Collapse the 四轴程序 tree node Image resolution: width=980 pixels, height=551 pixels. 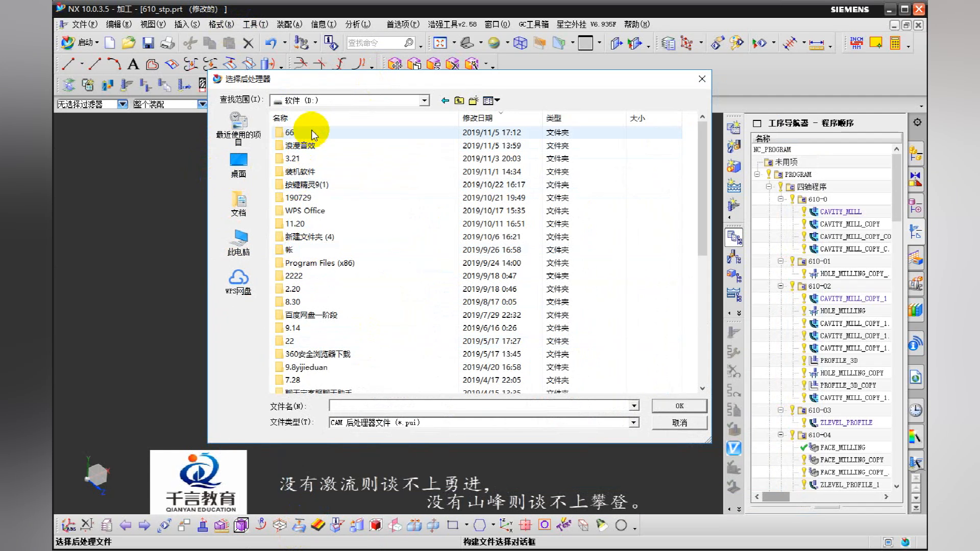tap(769, 187)
